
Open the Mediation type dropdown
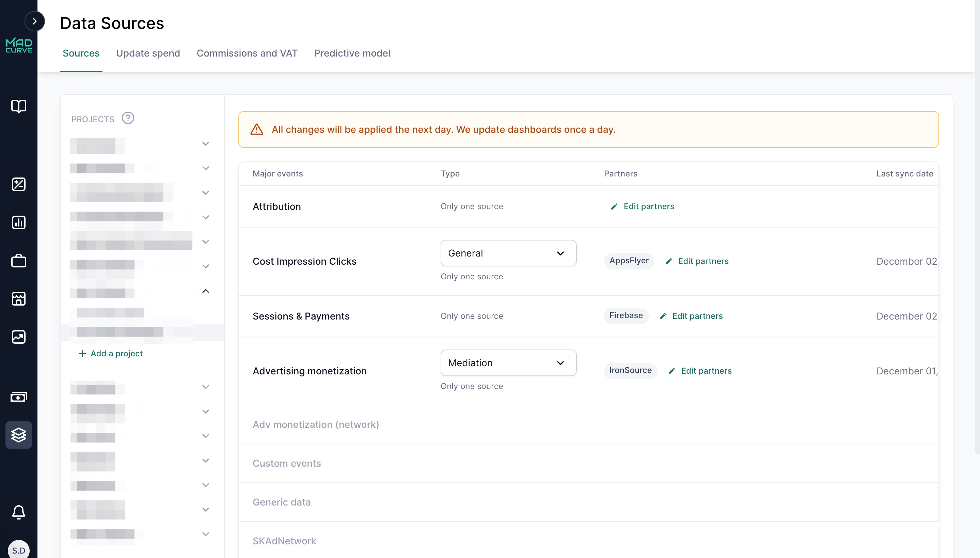coord(508,363)
